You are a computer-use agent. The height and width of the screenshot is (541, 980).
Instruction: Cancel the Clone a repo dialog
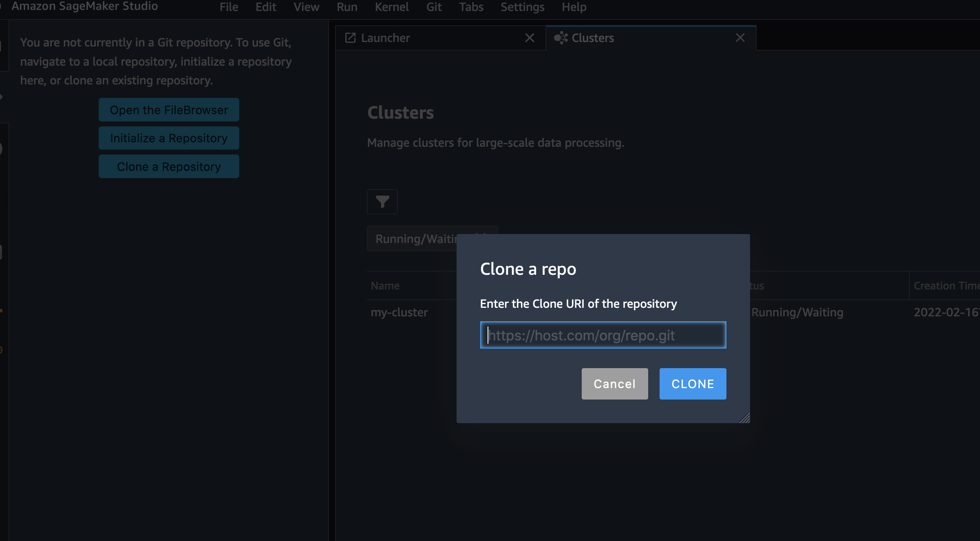click(614, 384)
